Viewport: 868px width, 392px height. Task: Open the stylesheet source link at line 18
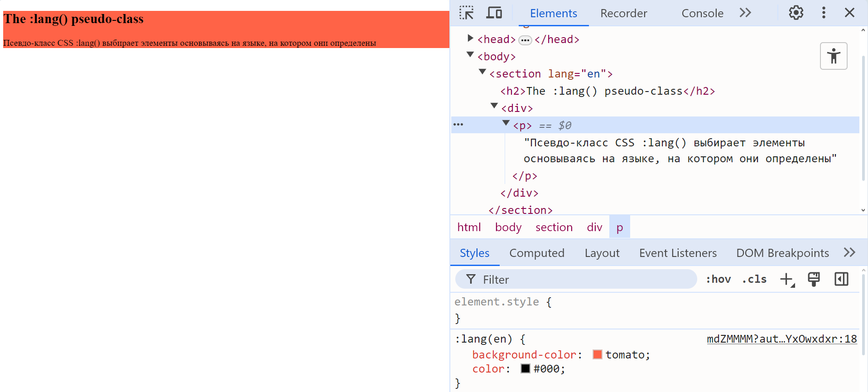coord(781,339)
